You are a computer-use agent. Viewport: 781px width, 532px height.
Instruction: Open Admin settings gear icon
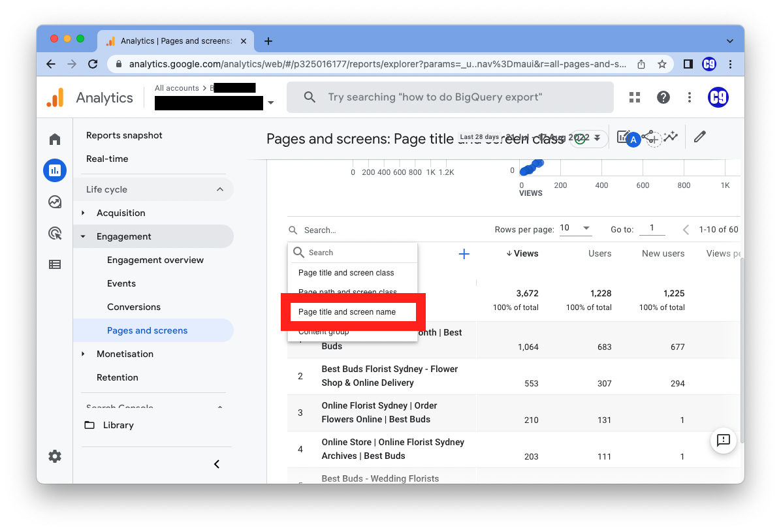[x=55, y=456]
